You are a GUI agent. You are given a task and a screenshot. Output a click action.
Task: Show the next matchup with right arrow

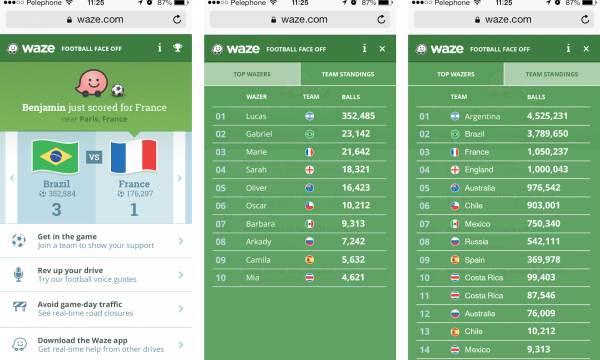(x=179, y=178)
